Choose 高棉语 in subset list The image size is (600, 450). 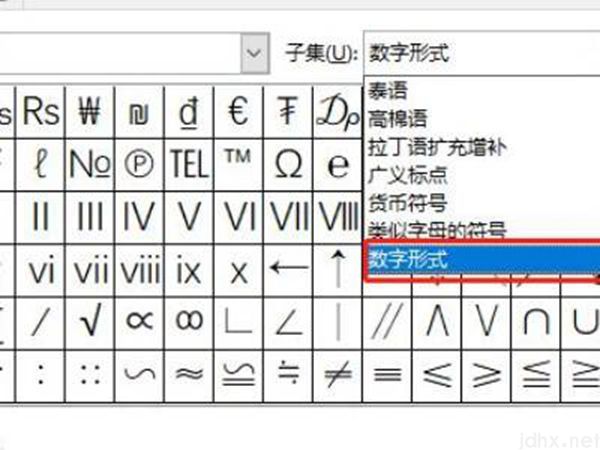coord(482,118)
